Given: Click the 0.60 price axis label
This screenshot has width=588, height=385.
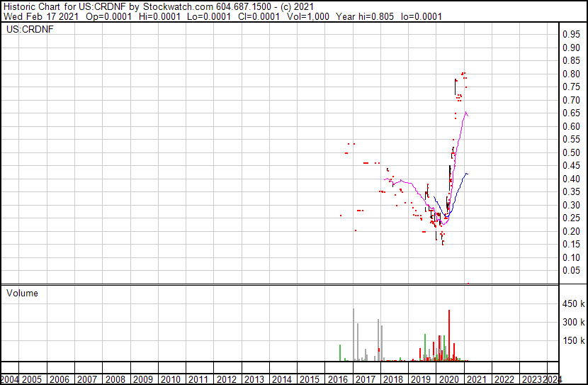Looking at the screenshot, I should pos(571,126).
